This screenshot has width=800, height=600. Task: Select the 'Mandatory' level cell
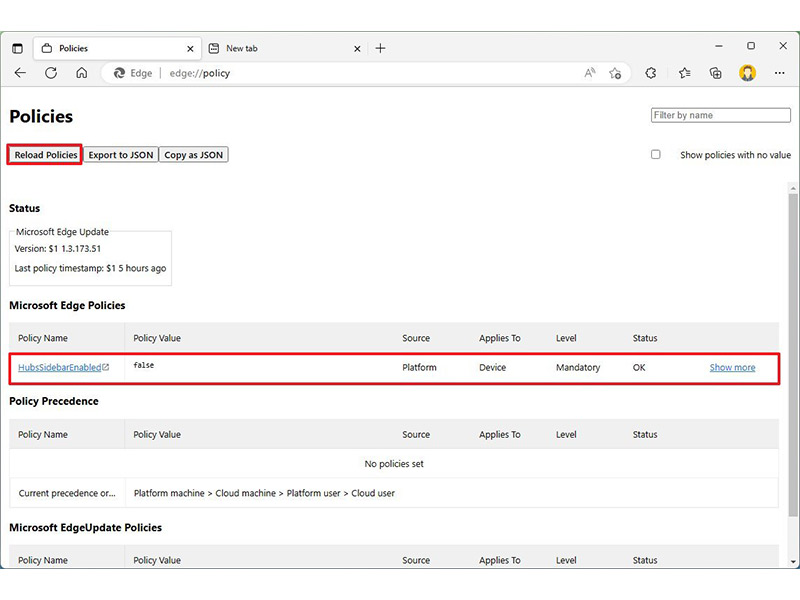click(578, 367)
